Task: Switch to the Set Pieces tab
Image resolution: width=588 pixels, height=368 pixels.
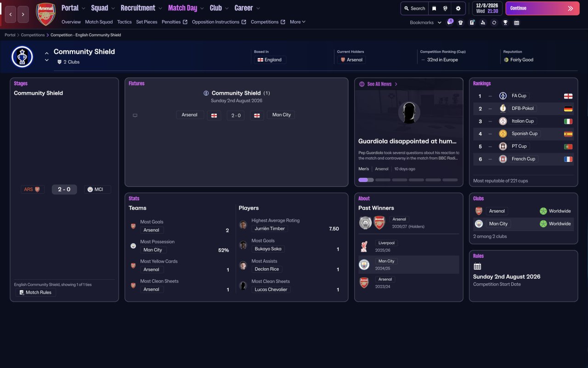Action: tap(147, 22)
